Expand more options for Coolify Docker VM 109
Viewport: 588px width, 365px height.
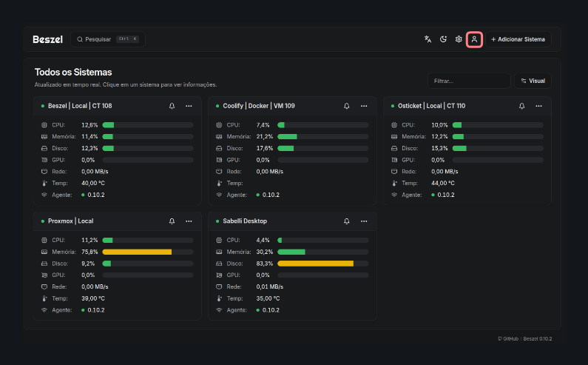point(364,106)
